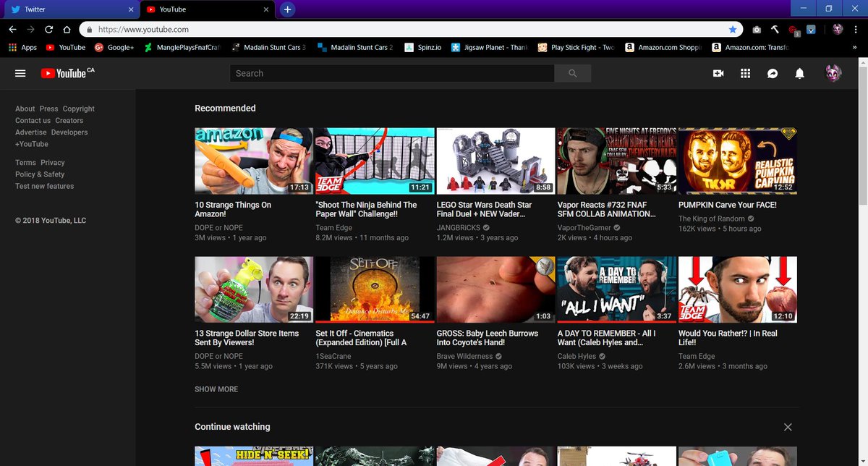Open the Apps bookmark shortcut

(22, 47)
